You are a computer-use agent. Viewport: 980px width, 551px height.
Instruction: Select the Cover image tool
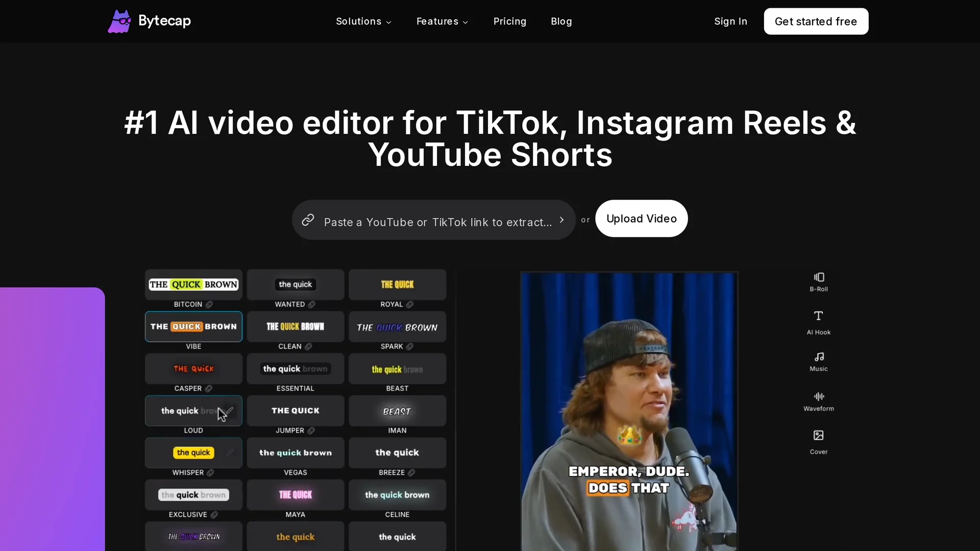(x=819, y=435)
